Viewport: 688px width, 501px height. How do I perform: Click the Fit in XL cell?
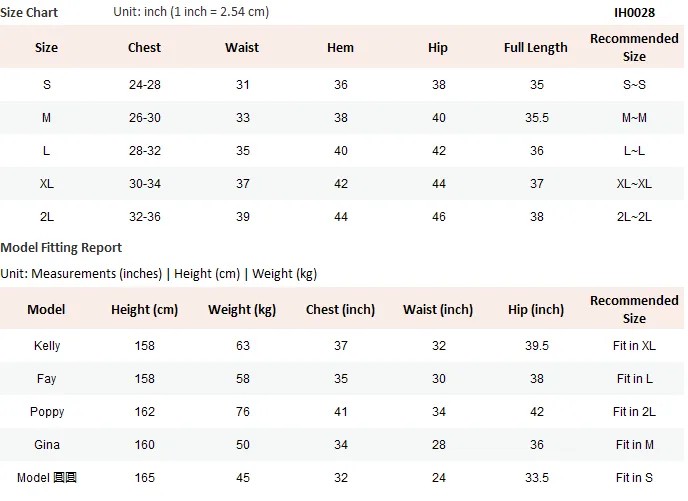(634, 346)
